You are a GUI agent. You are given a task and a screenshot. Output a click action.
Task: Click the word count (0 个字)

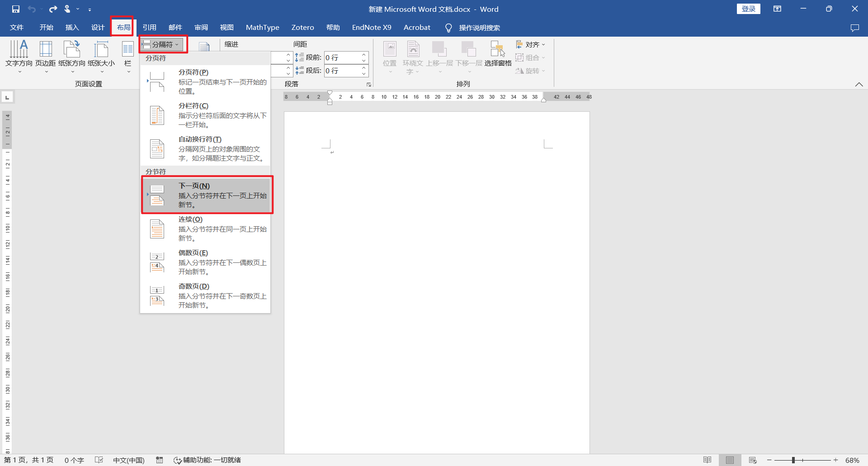[x=74, y=460]
